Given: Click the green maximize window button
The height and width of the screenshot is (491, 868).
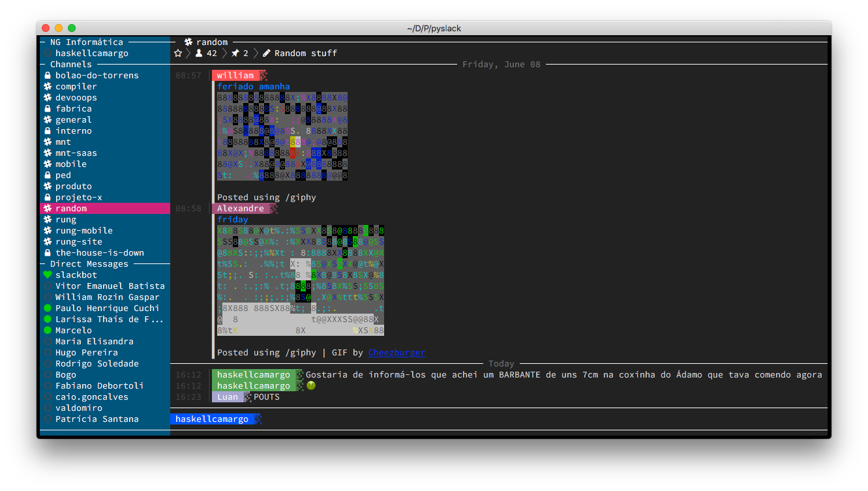Looking at the screenshot, I should coord(72,28).
